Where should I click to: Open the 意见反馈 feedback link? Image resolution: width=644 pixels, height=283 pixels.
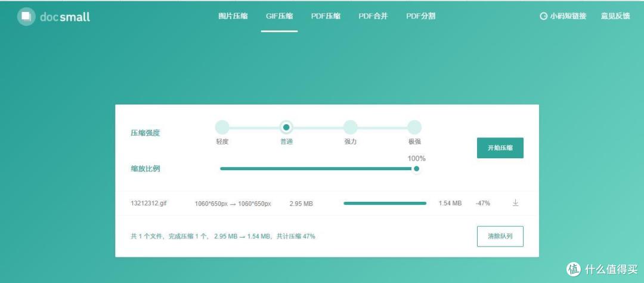(x=615, y=17)
